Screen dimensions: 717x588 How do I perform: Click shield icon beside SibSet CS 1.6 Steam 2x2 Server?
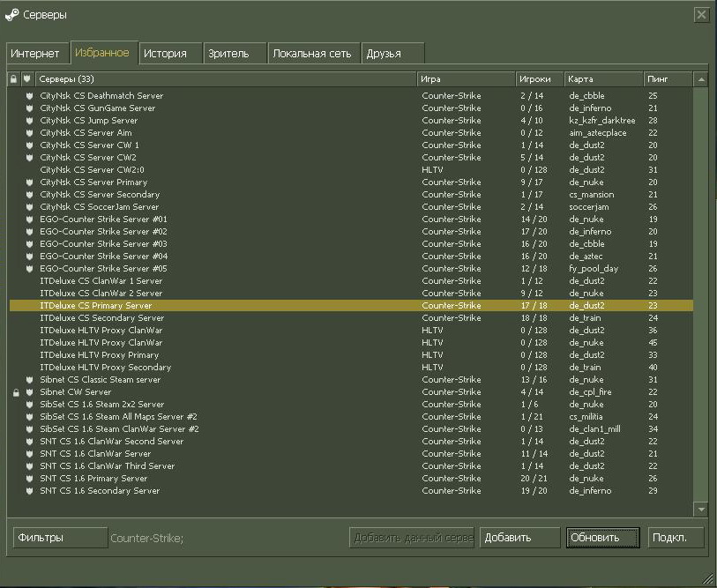point(30,405)
